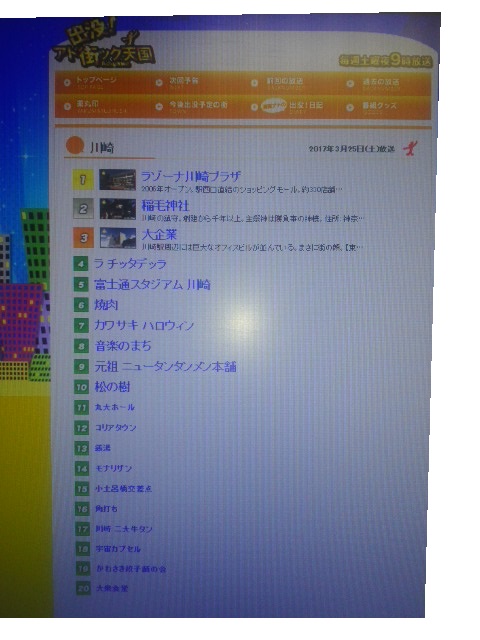The height and width of the screenshot is (640, 480).
Task: Open the コリアタウン link
Action: [116, 428]
